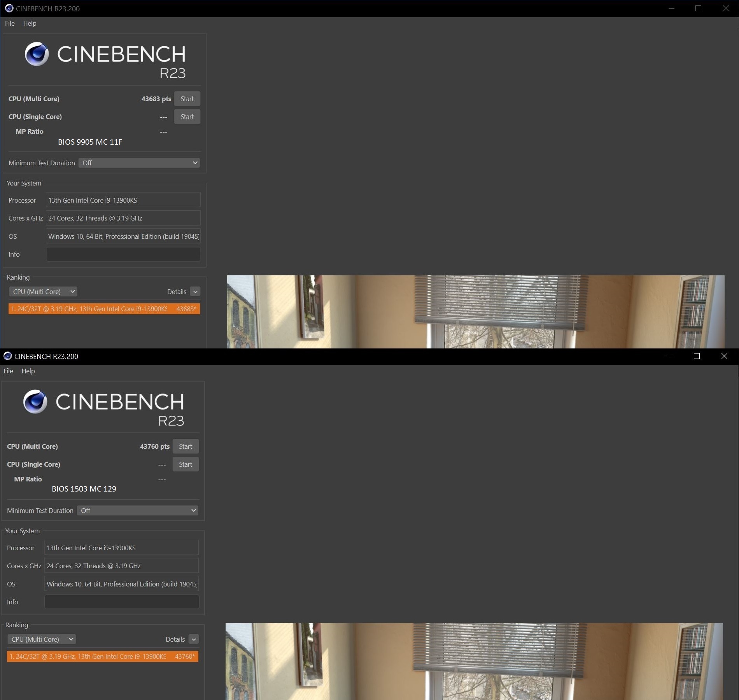This screenshot has height=700, width=739.
Task: Click Cinebench title bar icon in bottom window
Action: pyautogui.click(x=7, y=356)
